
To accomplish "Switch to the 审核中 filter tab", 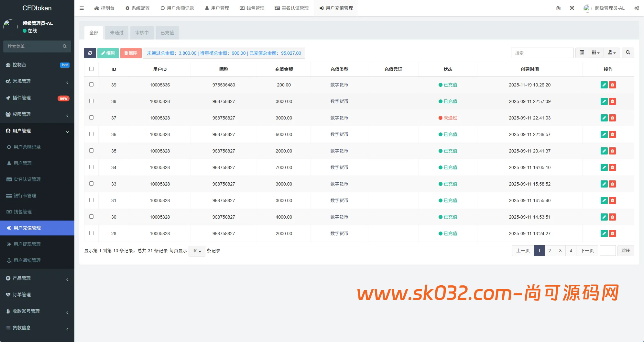I will pyautogui.click(x=142, y=33).
